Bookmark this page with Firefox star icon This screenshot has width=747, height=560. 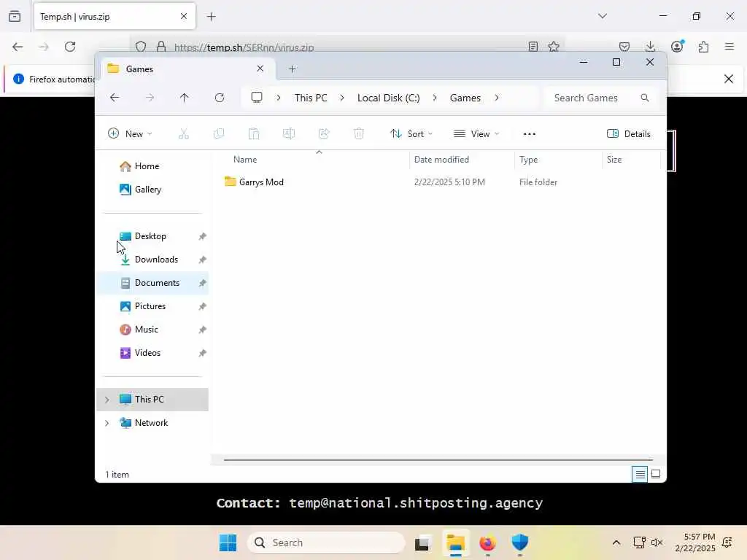pyautogui.click(x=554, y=47)
